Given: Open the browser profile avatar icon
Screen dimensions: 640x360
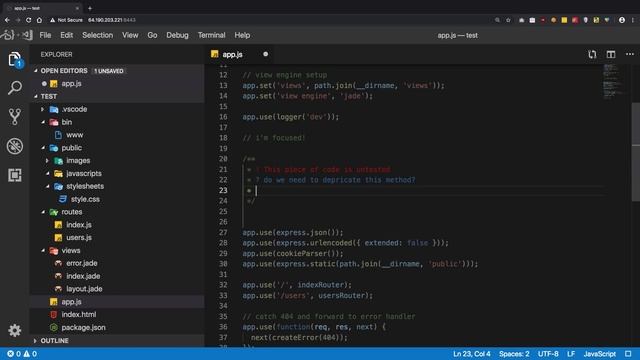Looking at the screenshot, I should point(622,20).
